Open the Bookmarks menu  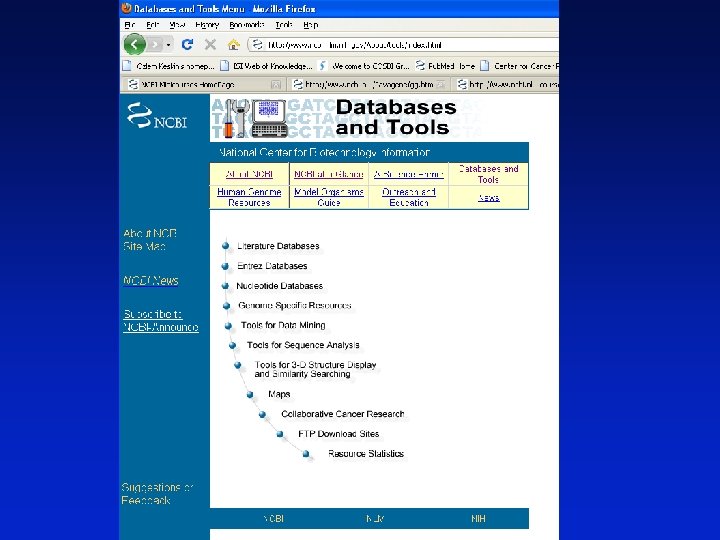tap(247, 25)
